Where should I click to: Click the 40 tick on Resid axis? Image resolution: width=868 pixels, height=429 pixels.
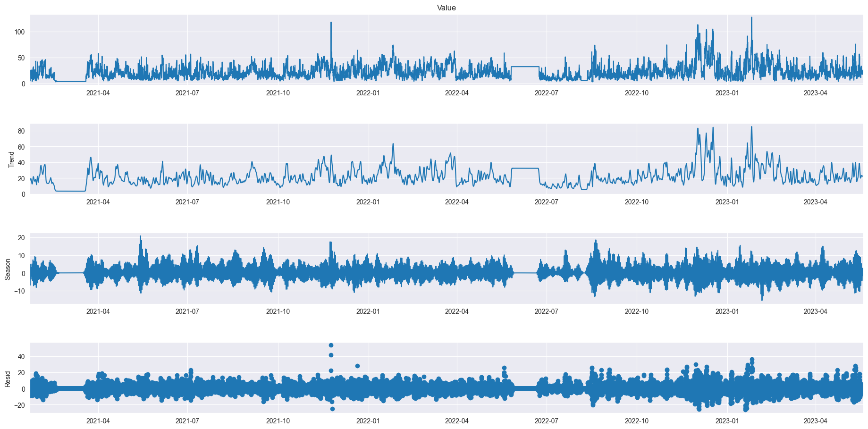(x=22, y=357)
